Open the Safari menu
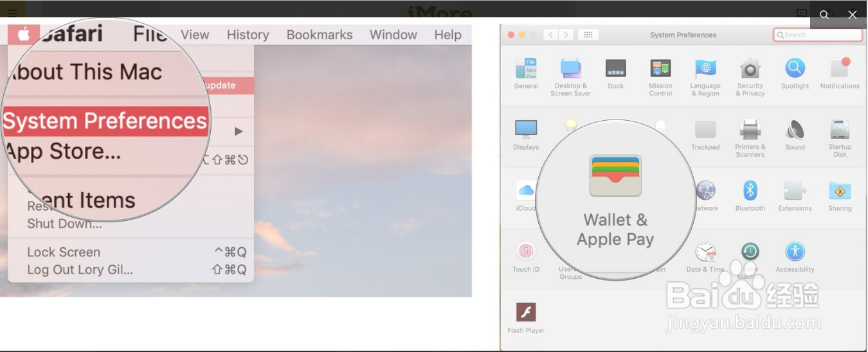 (x=71, y=34)
